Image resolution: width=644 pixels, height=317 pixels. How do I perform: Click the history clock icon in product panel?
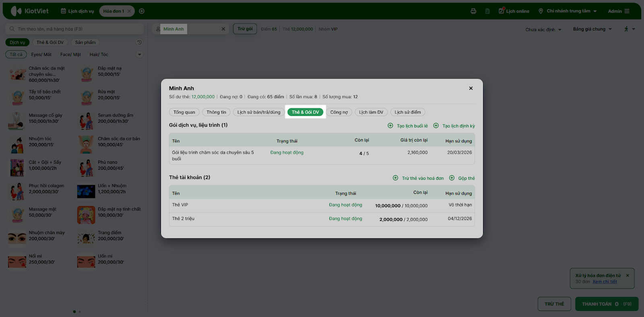(x=140, y=42)
